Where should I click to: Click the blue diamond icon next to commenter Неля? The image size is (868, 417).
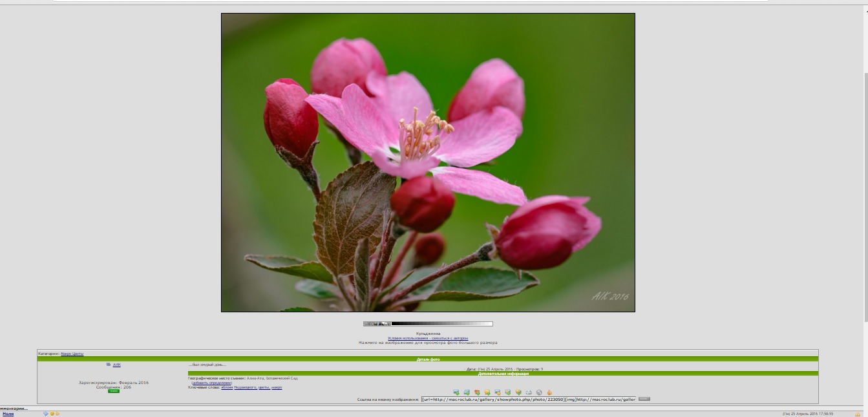tap(45, 414)
